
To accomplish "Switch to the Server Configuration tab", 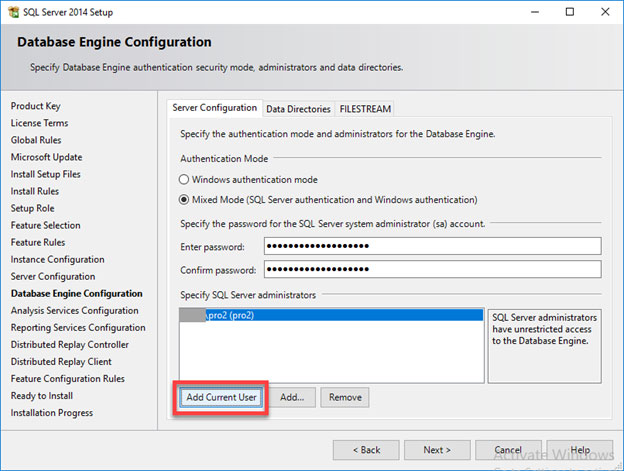I will coord(214,108).
